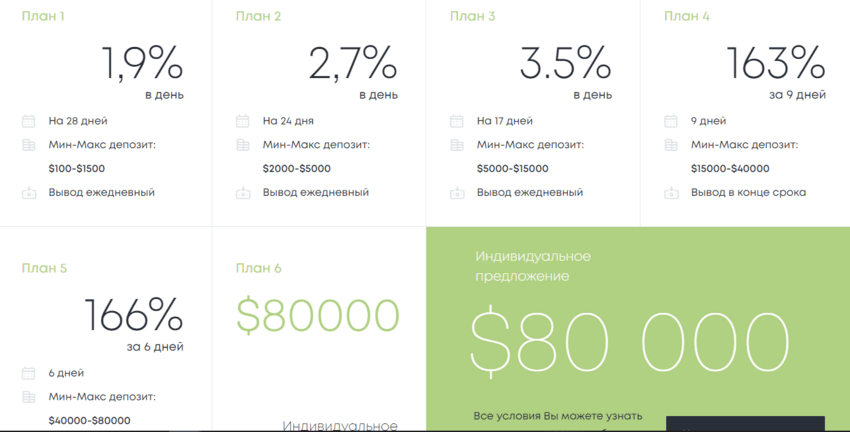This screenshot has width=850, height=432.
Task: Click the withdrawal icon in План 4
Action: pyautogui.click(x=671, y=193)
